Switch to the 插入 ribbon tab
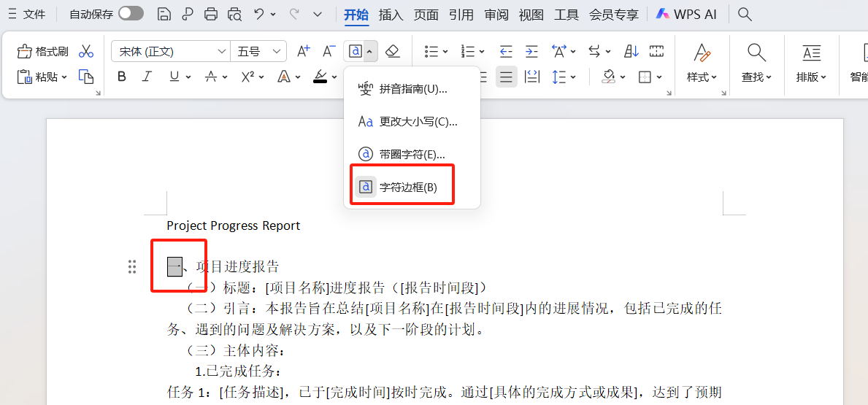The height and width of the screenshot is (405, 868). coord(391,14)
